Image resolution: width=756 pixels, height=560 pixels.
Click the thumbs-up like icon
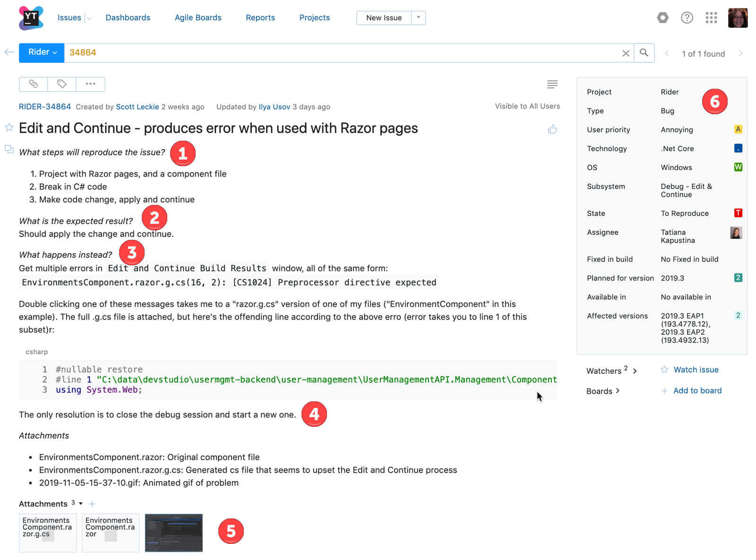[x=552, y=128]
